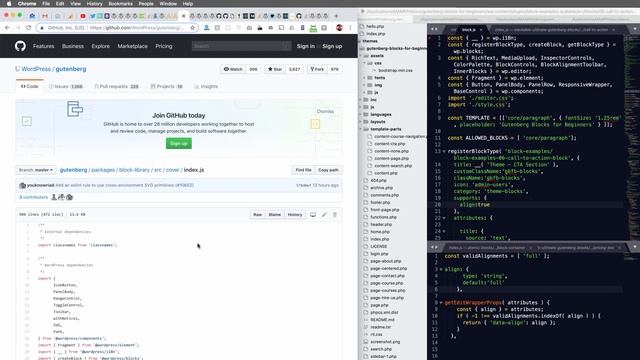Expand the fonts folder in editor sidebar
The width and height of the screenshot is (640, 360).
(365, 78)
